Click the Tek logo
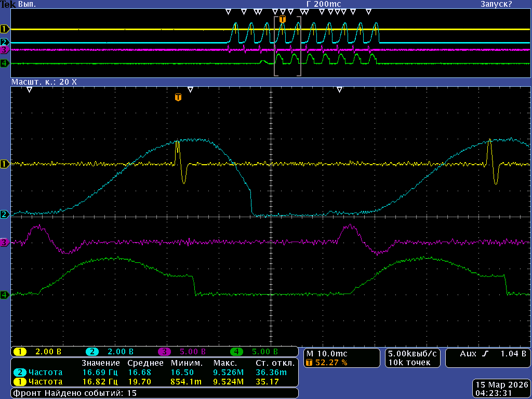This screenshot has height=399, width=532. [x=8, y=4]
